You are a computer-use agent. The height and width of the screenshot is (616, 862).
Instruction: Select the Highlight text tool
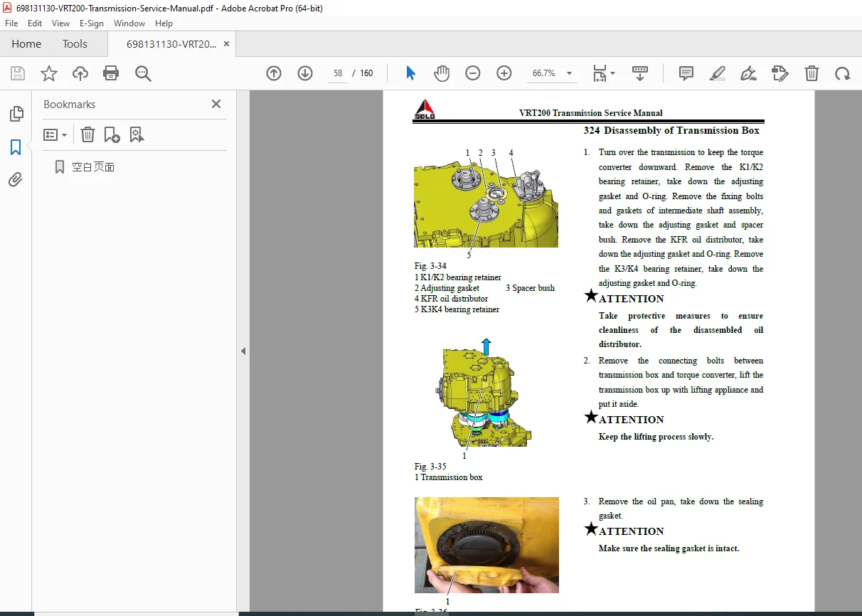pyautogui.click(x=718, y=73)
